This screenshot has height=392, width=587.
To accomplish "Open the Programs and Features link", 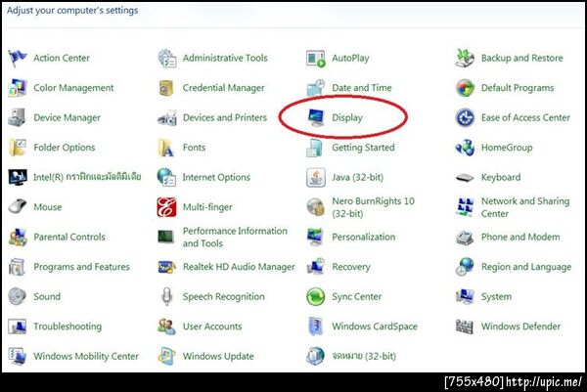I will tap(81, 267).
